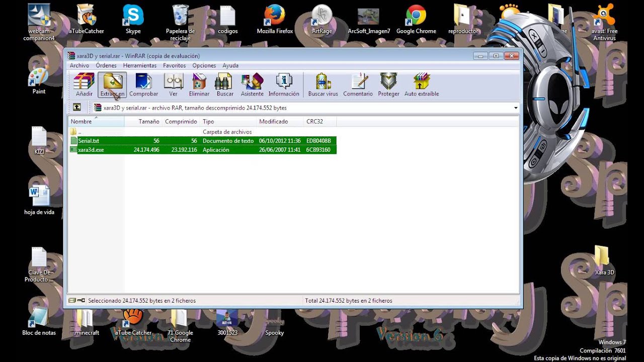The height and width of the screenshot is (362, 644).
Task: Open ArcSoft_Imagen7 desktop icon
Action: click(369, 19)
